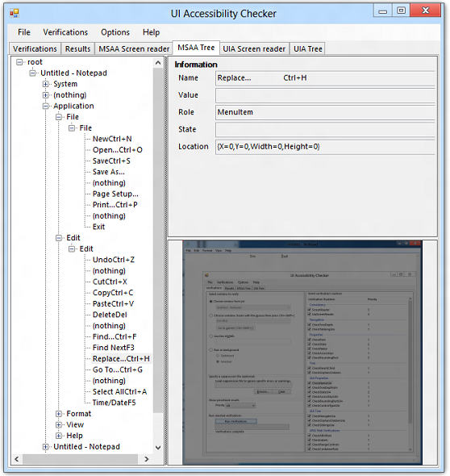Click the empty State field
The width and height of the screenshot is (450, 476).
pyautogui.click(x=325, y=130)
